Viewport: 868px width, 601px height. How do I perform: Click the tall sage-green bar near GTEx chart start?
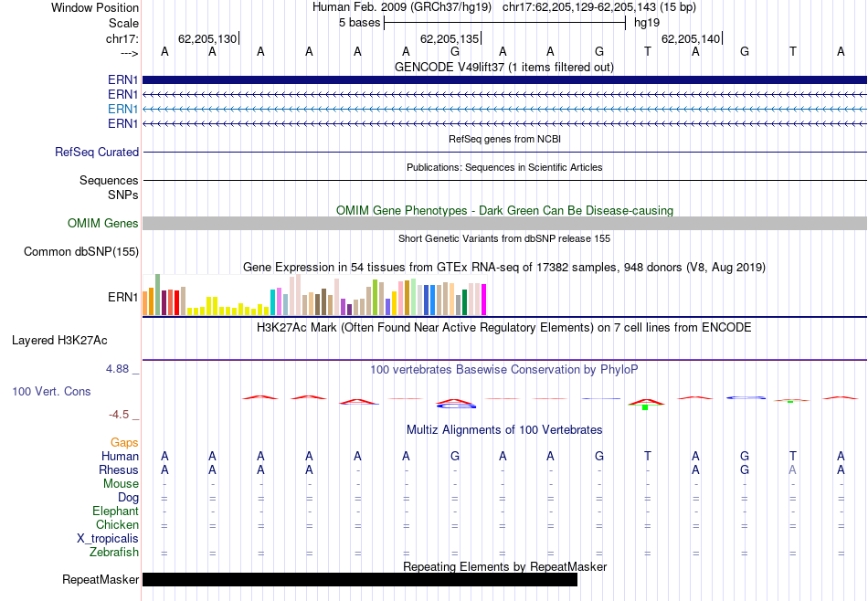tap(157, 294)
